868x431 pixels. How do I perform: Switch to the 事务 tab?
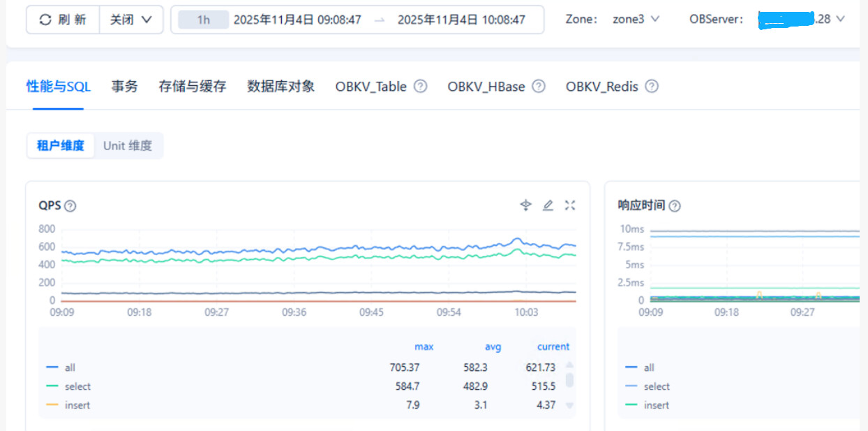pyautogui.click(x=125, y=87)
